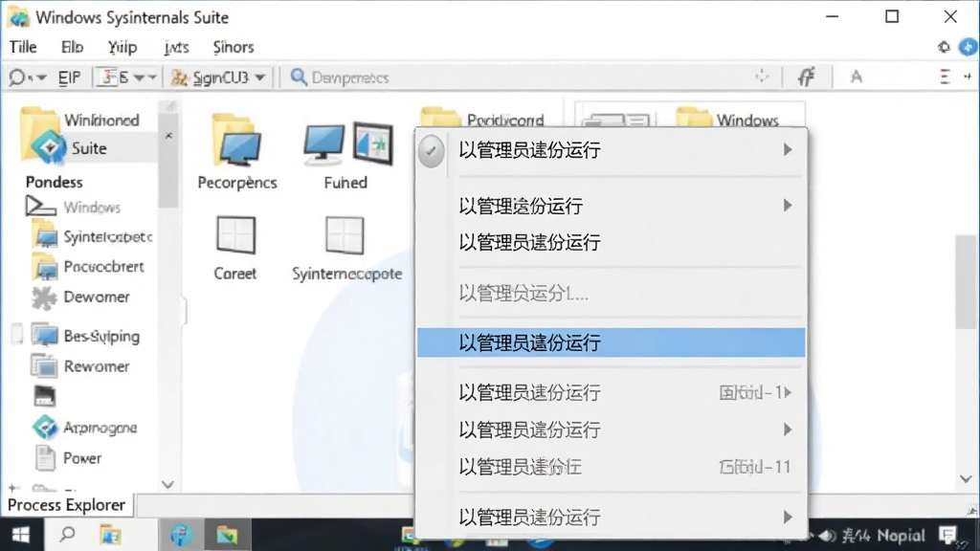
Task: Select the highlighted context menu entry
Action: point(612,342)
